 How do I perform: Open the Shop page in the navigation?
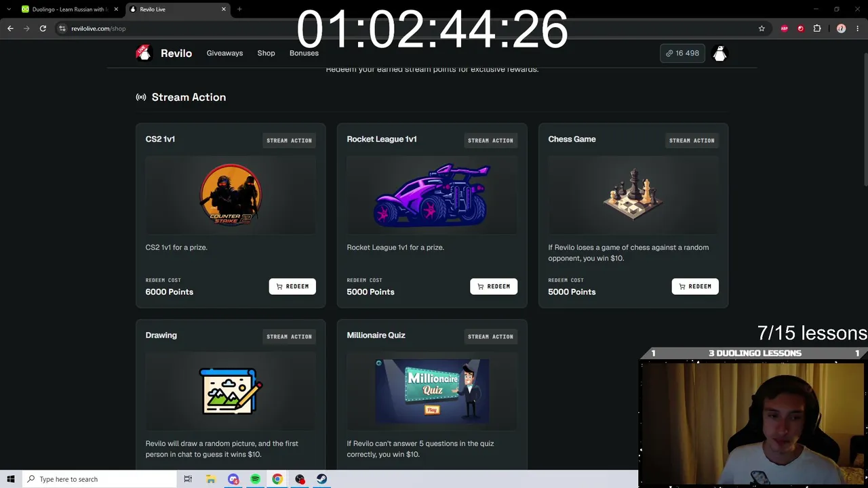point(266,53)
